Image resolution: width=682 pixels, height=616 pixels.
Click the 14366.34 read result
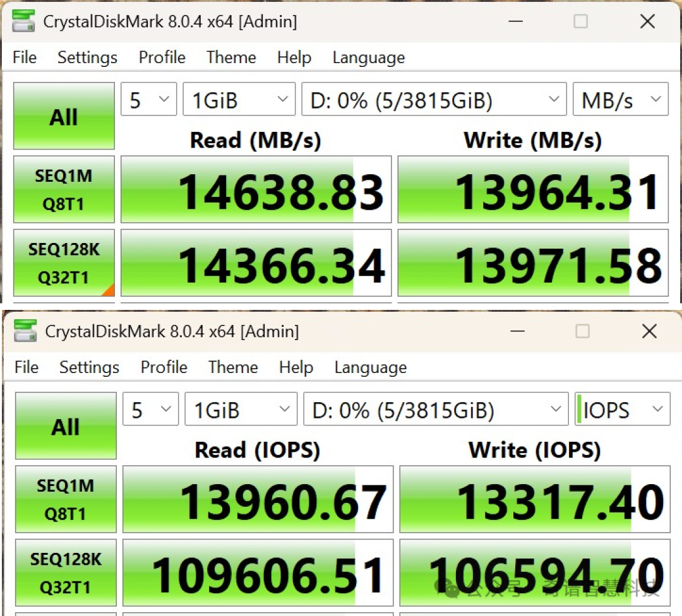pos(256,263)
